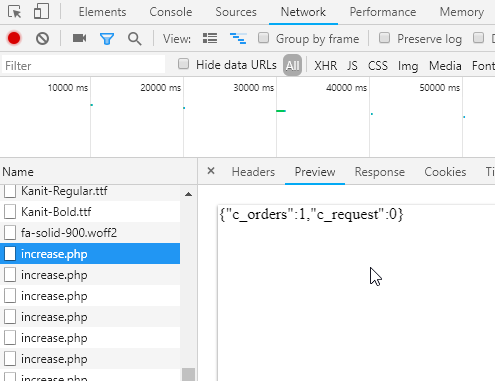This screenshot has height=381, width=495.
Task: Filter requests by Font
Action: [483, 66]
